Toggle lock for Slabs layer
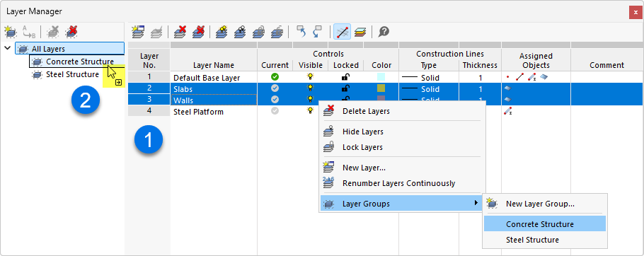Viewport: 644px width, 256px height. (346, 88)
